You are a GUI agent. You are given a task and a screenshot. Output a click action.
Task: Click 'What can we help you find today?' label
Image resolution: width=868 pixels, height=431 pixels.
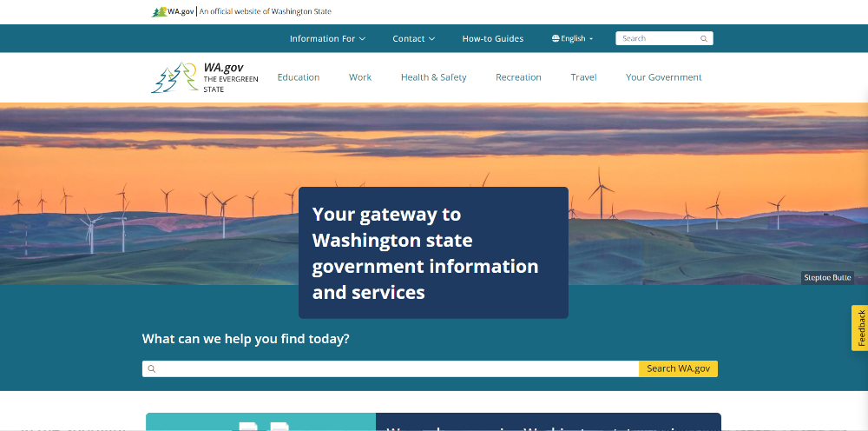pos(246,339)
